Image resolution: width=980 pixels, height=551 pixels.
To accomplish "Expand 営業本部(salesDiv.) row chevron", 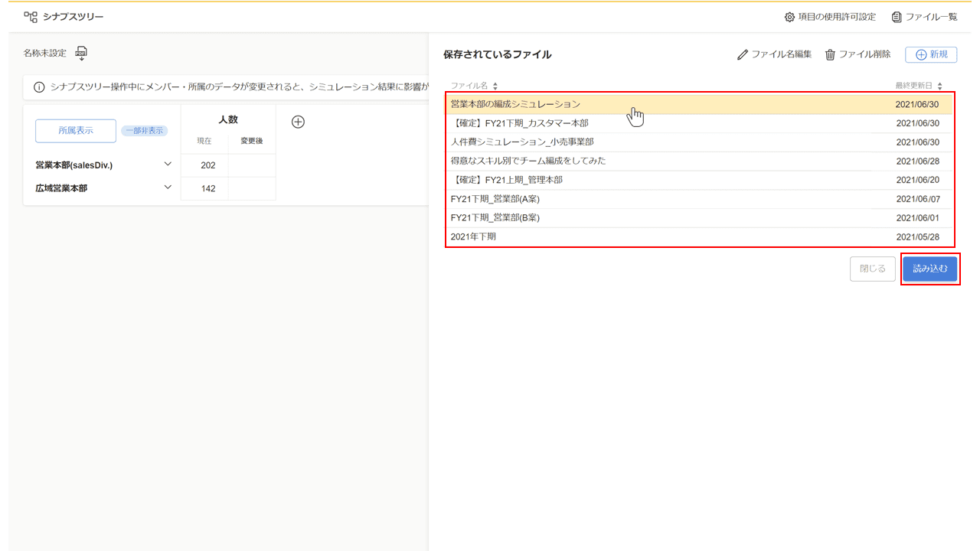I will [x=168, y=165].
